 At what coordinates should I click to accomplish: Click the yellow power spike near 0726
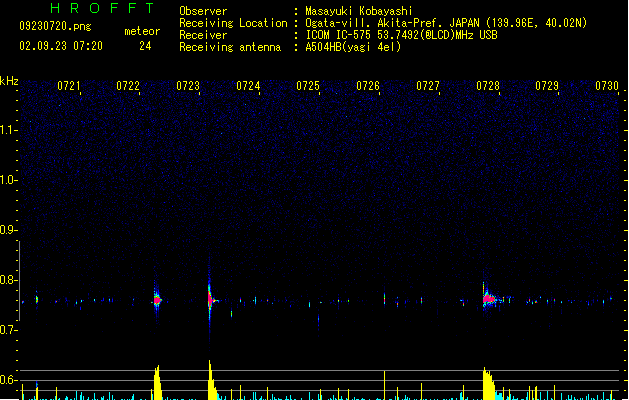[384, 385]
